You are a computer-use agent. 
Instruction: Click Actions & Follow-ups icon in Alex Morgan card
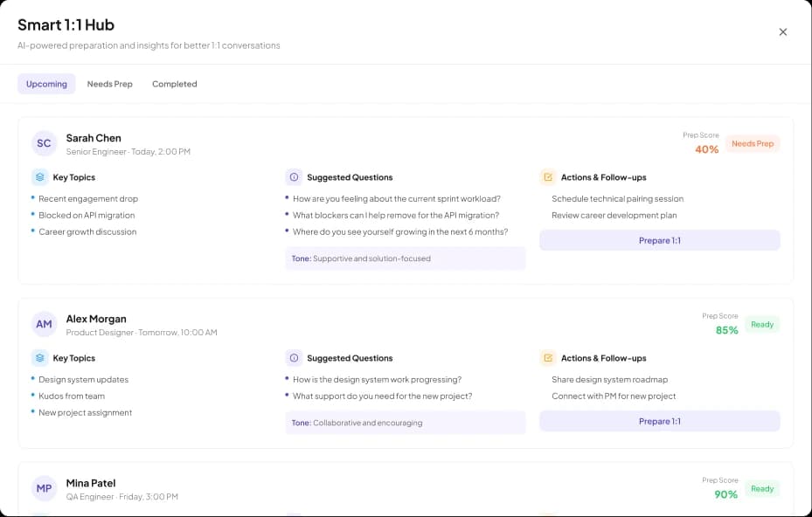coord(548,357)
